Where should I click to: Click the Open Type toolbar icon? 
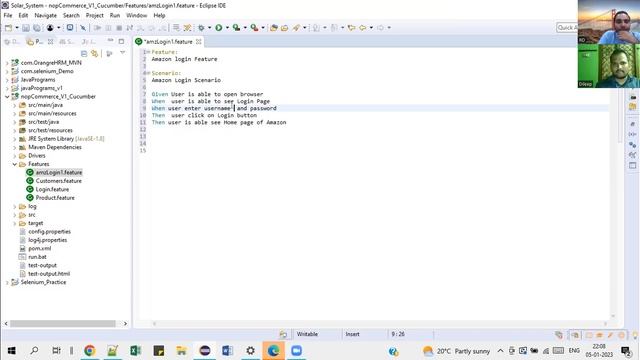[274, 28]
